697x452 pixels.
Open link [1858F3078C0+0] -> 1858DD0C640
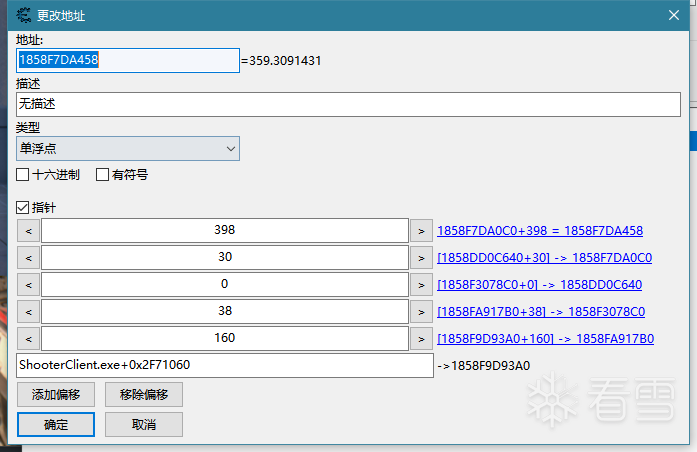pyautogui.click(x=540, y=285)
